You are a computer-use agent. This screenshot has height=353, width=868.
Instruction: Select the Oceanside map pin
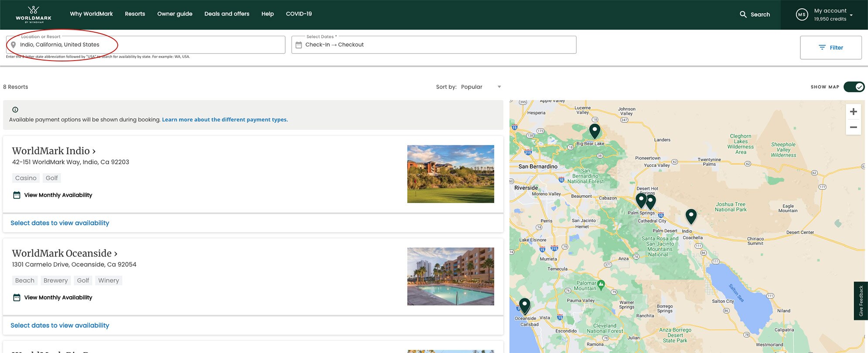point(525,305)
